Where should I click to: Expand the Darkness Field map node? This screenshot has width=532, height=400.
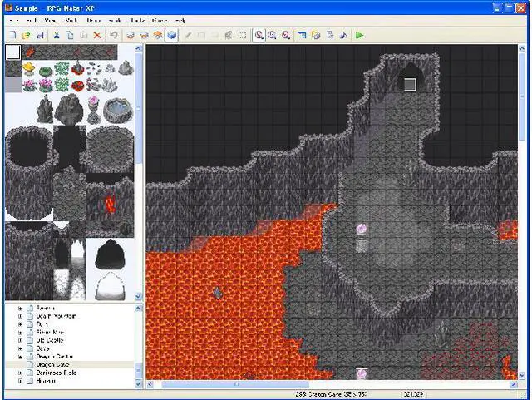click(x=19, y=373)
